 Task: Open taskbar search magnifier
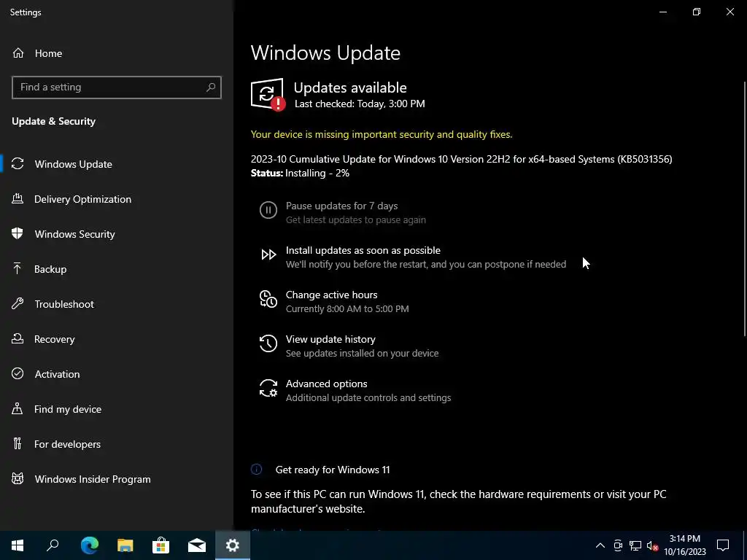53,545
